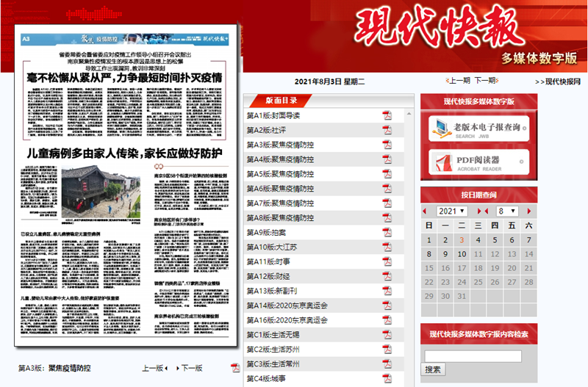Open PDF icon for 第A11版:时事

(387, 261)
